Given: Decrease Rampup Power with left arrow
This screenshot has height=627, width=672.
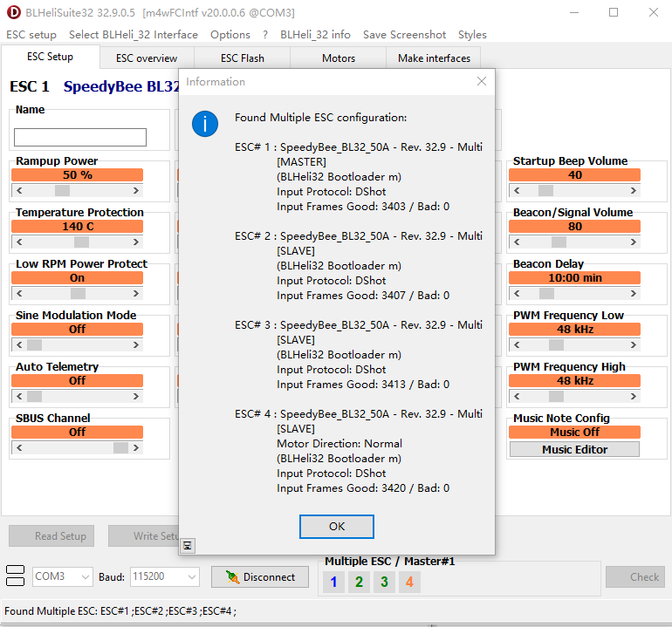Looking at the screenshot, I should [x=19, y=191].
